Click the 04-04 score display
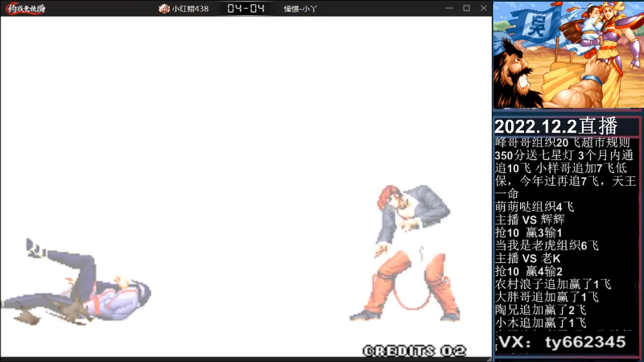The image size is (644, 362). [x=246, y=8]
